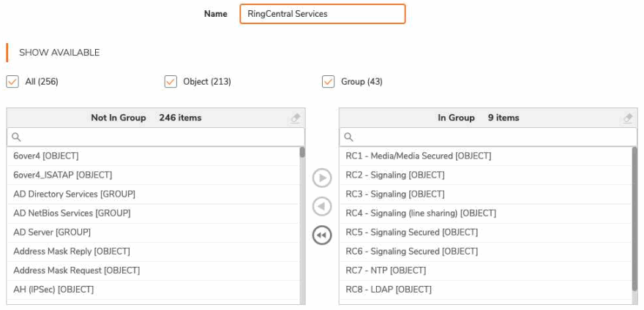Viewport: 644px width, 310px height.
Task: Select AD Server [GROUP] row
Action: [x=153, y=232]
